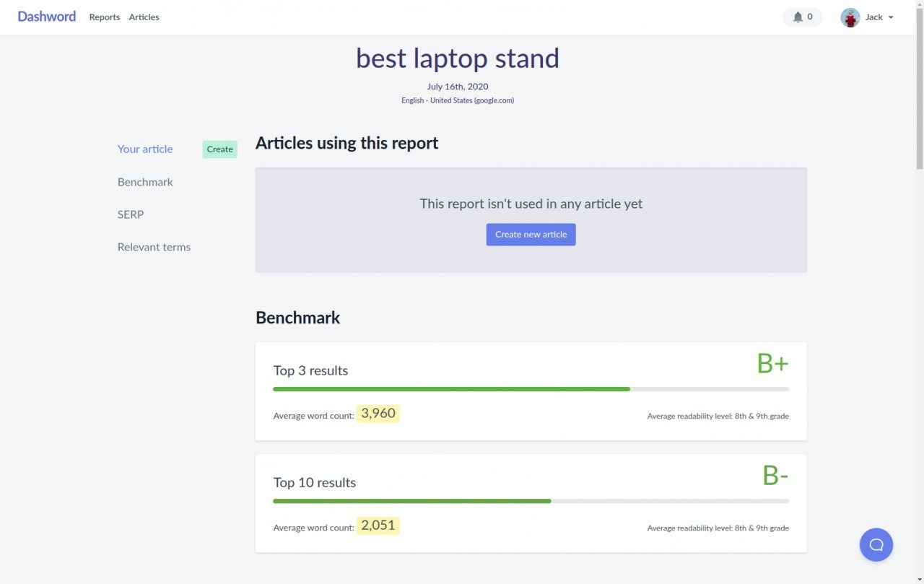This screenshot has height=584, width=924.
Task: Open the Reports menu
Action: click(105, 17)
